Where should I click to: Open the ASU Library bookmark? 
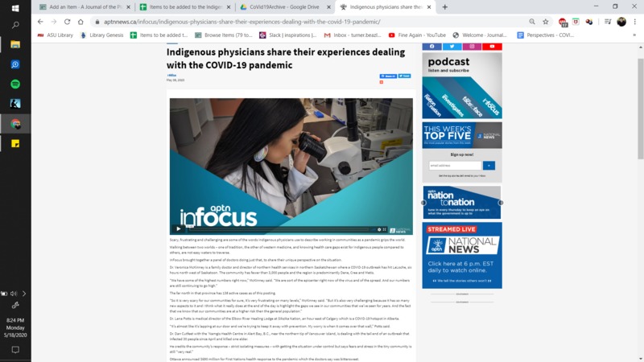coord(55,35)
